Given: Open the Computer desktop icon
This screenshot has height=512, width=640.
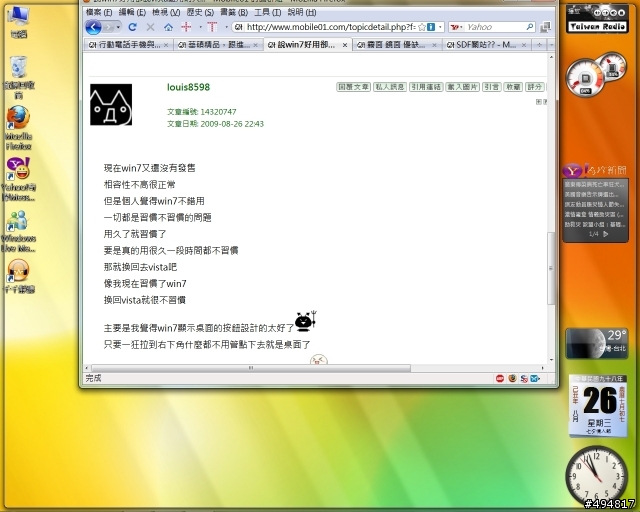Looking at the screenshot, I should click(x=19, y=22).
